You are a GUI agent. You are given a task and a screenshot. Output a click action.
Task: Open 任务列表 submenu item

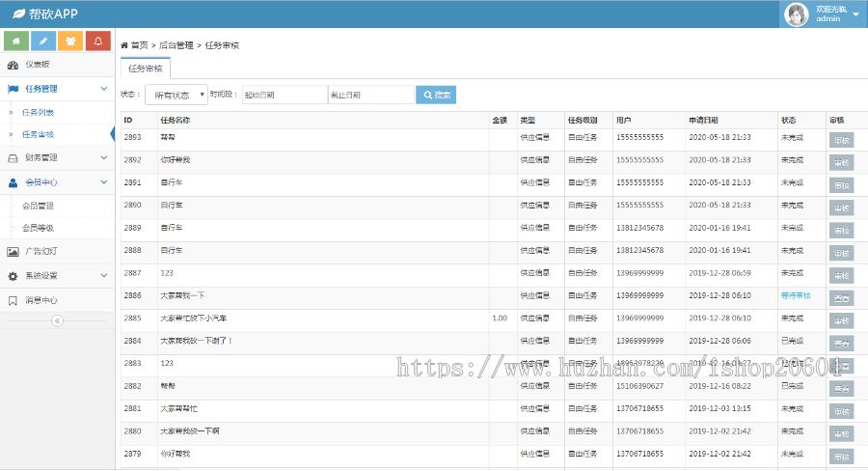(x=38, y=113)
